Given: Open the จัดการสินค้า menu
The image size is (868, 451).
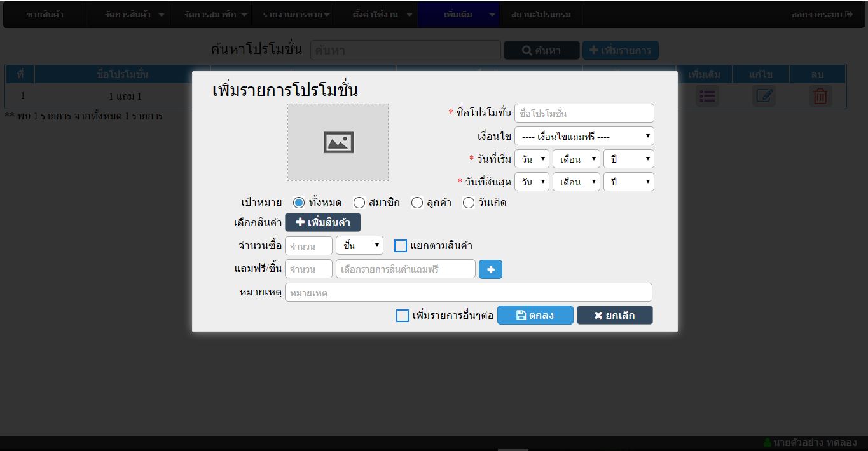Looking at the screenshot, I should [x=134, y=14].
